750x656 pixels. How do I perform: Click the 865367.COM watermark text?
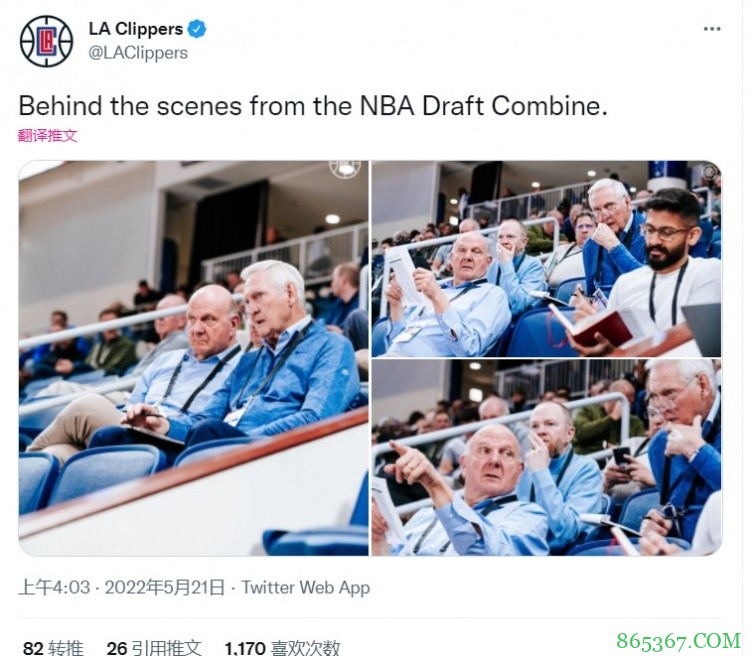678,642
